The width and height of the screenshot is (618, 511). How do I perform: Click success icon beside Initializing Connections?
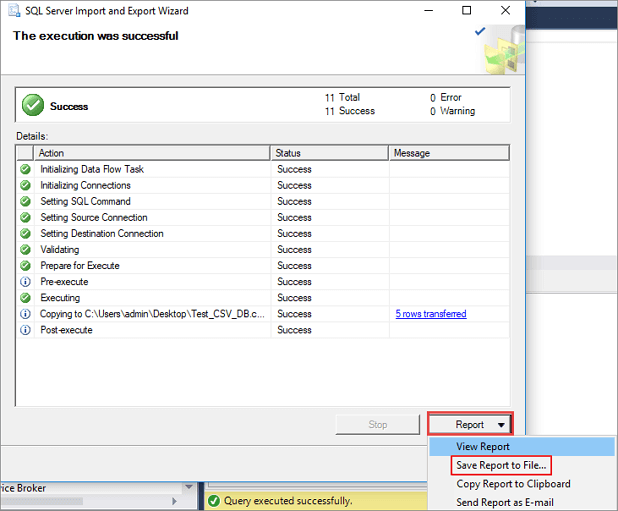click(25, 185)
